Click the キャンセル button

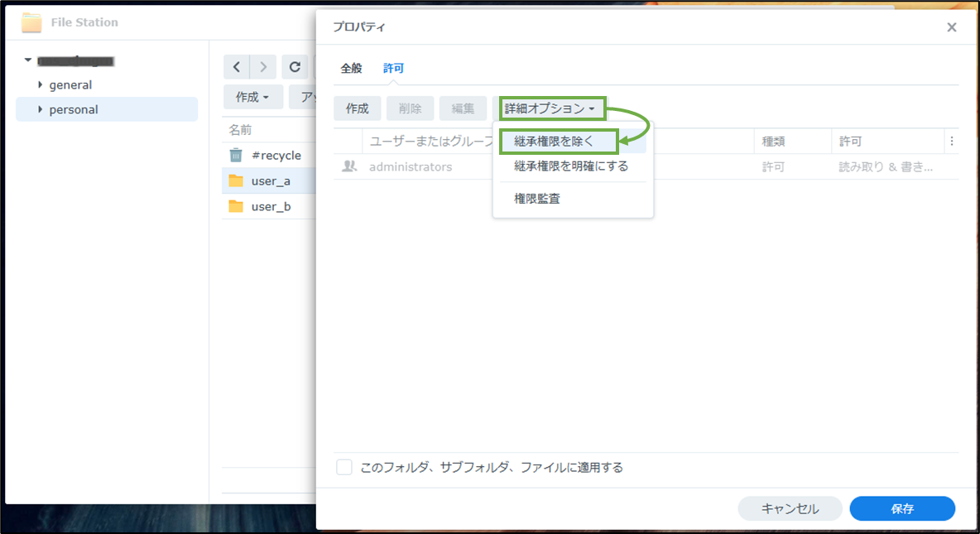790,508
